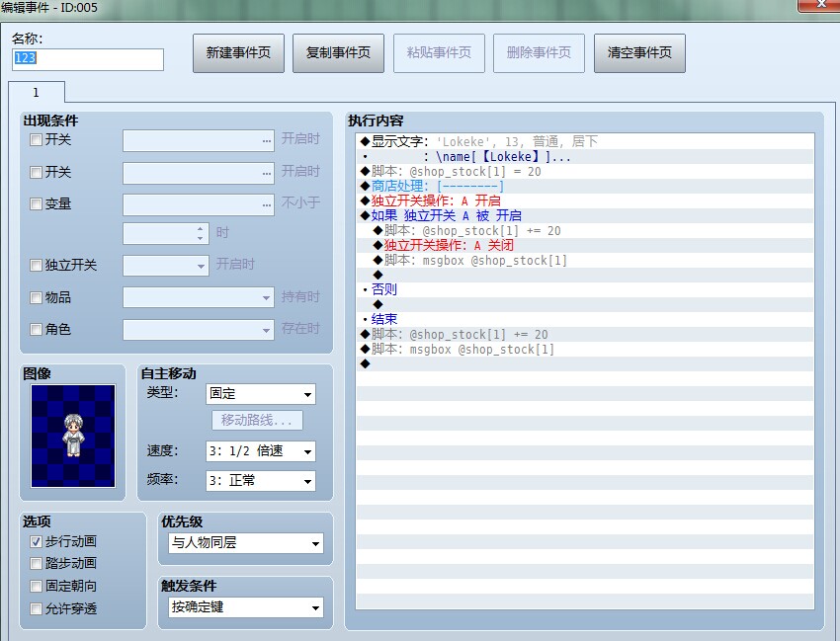Click the 复制事件页 button
Image resolution: width=840 pixels, height=641 pixels.
(x=338, y=53)
